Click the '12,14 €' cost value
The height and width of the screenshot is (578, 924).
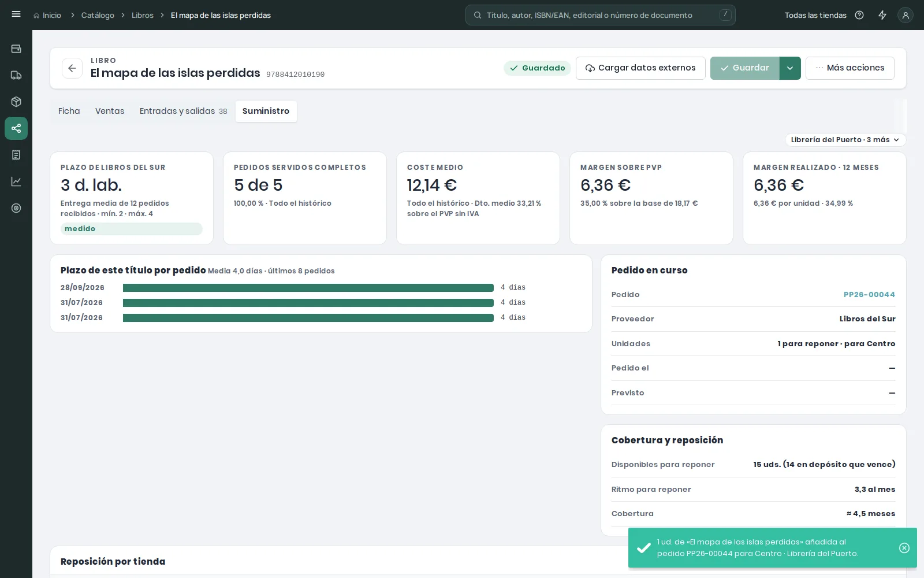(x=432, y=186)
